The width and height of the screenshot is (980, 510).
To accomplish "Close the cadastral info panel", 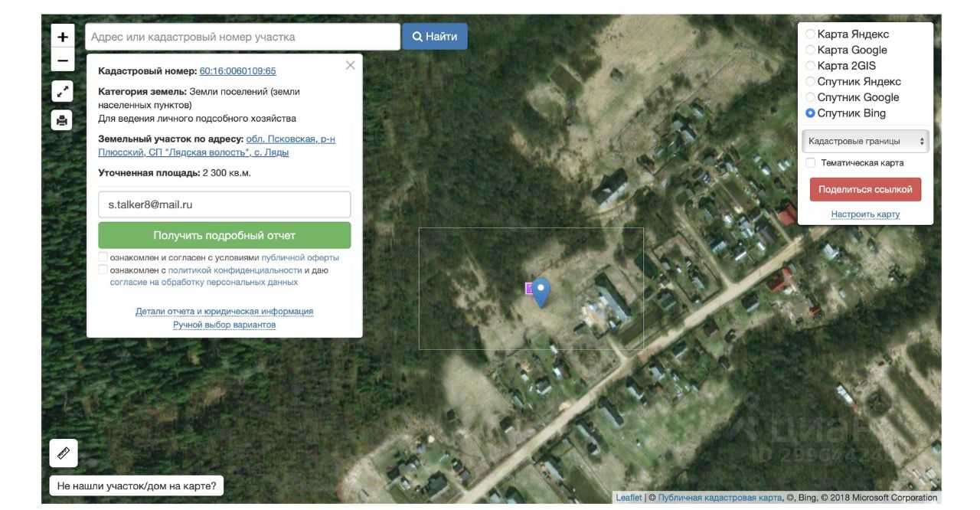I will [351, 65].
